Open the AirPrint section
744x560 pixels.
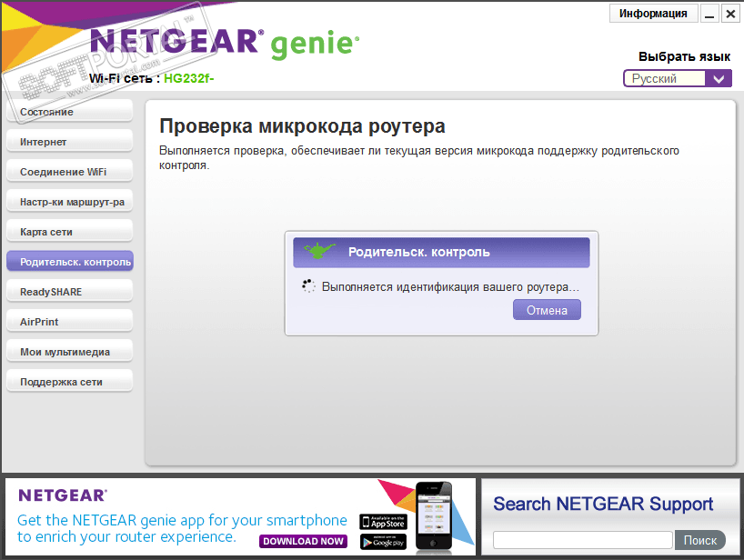click(70, 322)
